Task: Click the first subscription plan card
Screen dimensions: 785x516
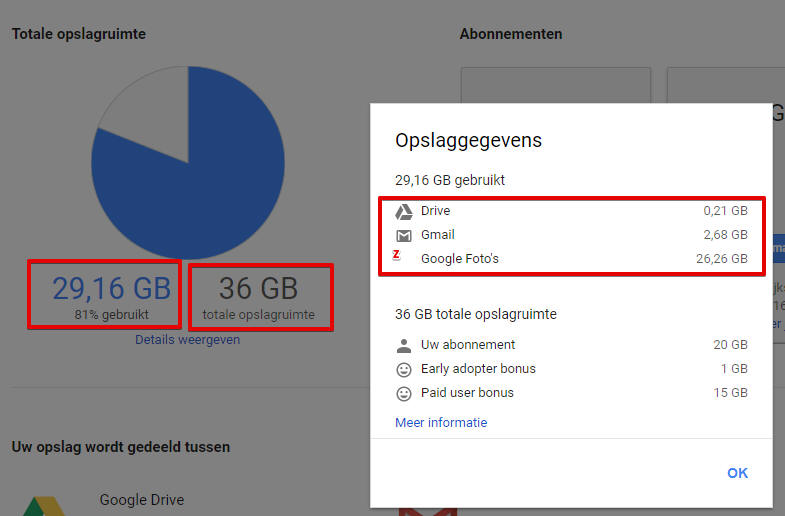Action: pos(556,85)
